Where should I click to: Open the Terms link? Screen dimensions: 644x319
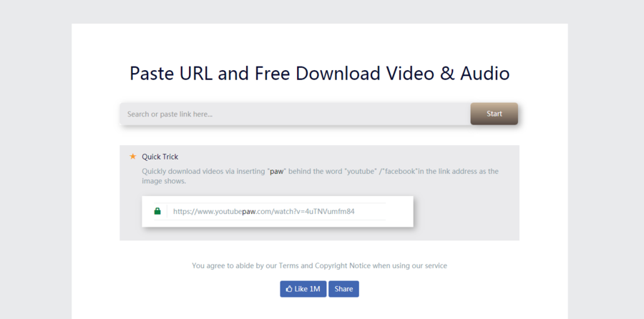pos(289,265)
